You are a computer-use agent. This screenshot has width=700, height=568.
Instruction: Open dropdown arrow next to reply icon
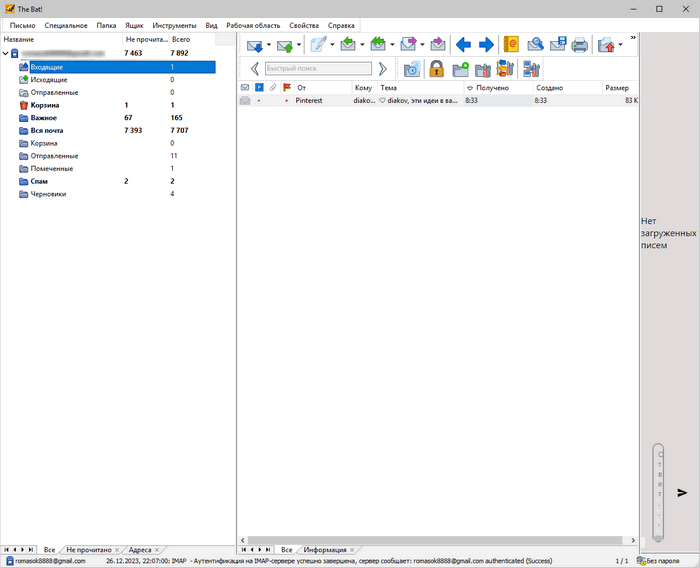pyautogui.click(x=362, y=45)
